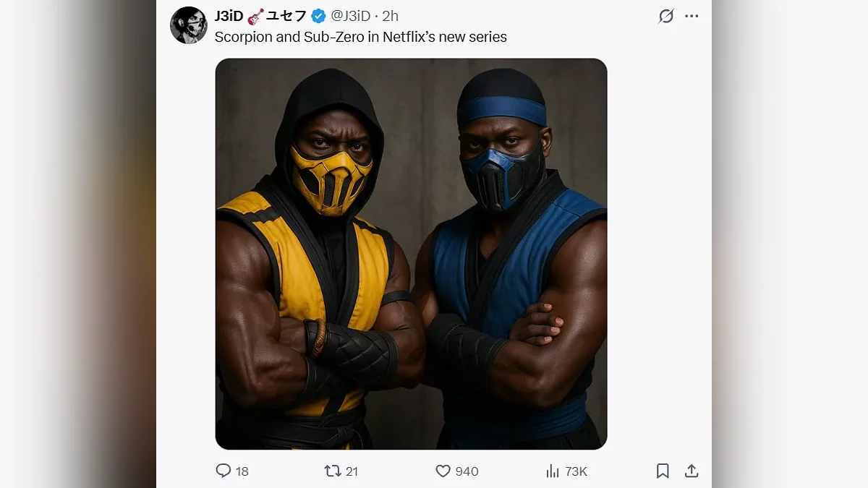This screenshot has width=868, height=488.
Task: Open view analytics bar chart icon
Action: (553, 471)
